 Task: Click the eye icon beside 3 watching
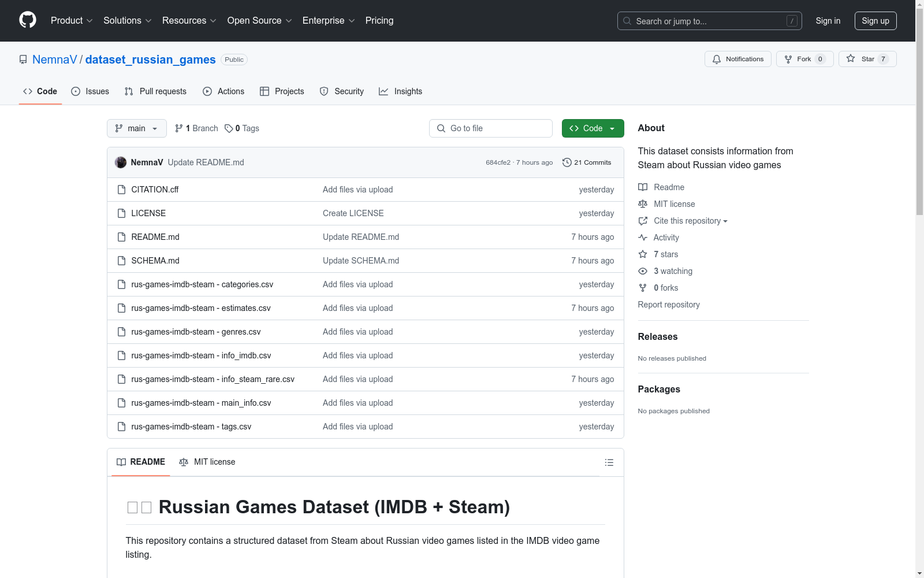coord(643,271)
